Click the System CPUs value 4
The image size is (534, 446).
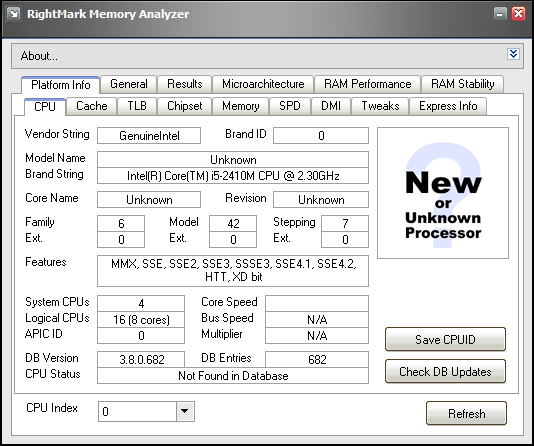(141, 303)
